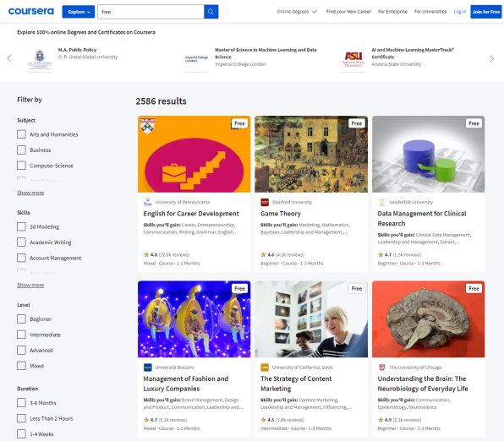The height and width of the screenshot is (441, 504).
Task: Click brain image thumbnail
Action: [428, 319]
